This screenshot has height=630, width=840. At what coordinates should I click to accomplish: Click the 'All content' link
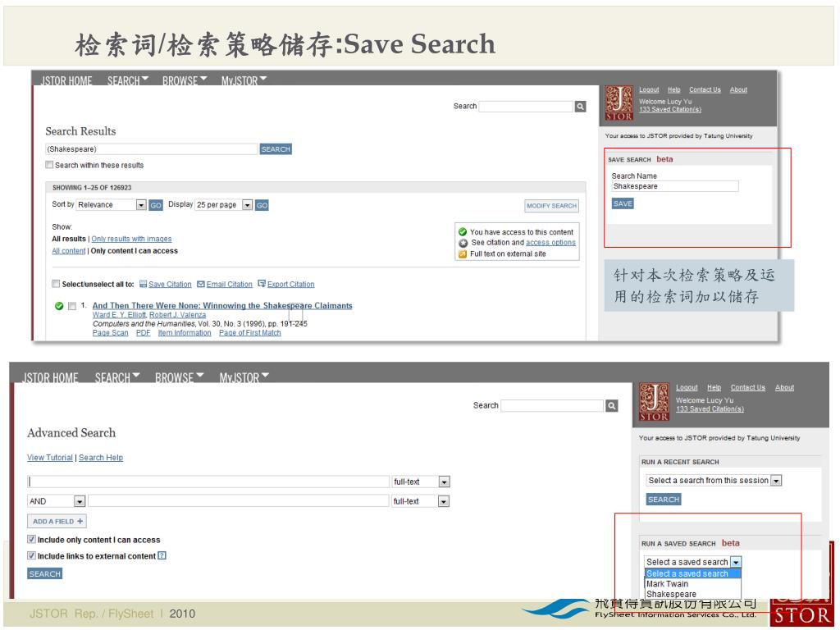[69, 251]
